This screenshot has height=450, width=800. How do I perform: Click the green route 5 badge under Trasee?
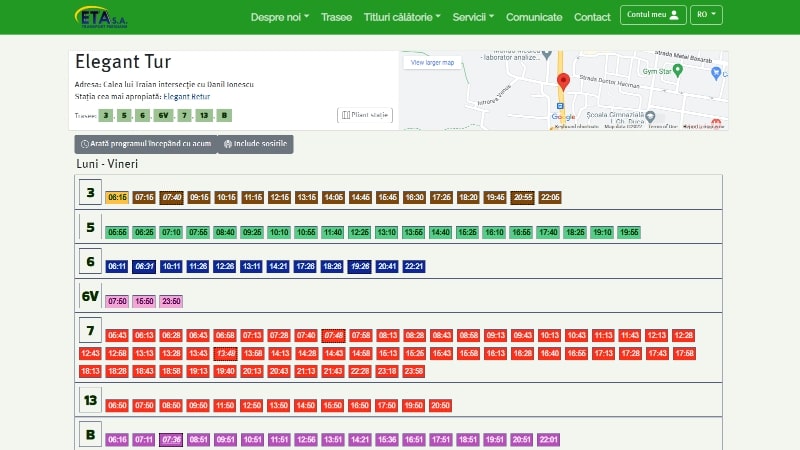click(x=124, y=116)
